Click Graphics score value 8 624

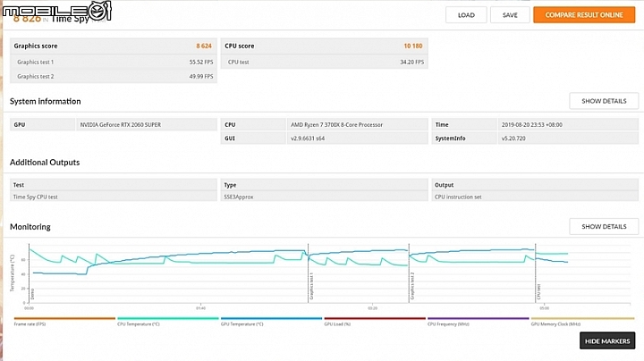(x=204, y=46)
